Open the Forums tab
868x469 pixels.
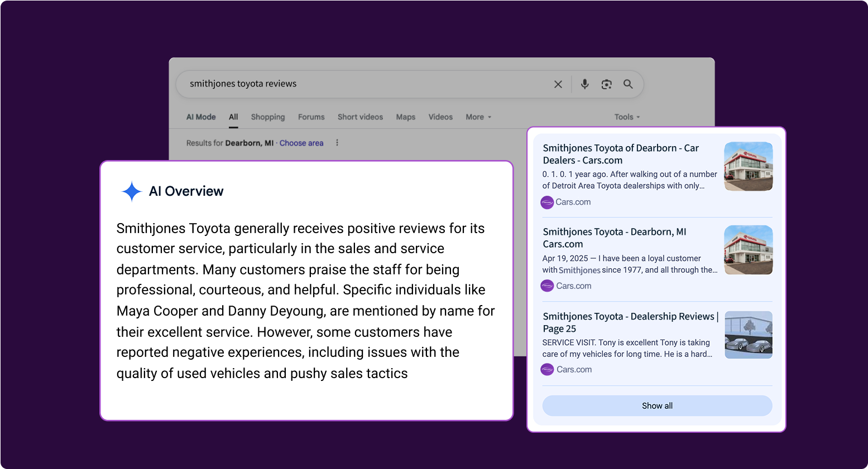point(311,117)
